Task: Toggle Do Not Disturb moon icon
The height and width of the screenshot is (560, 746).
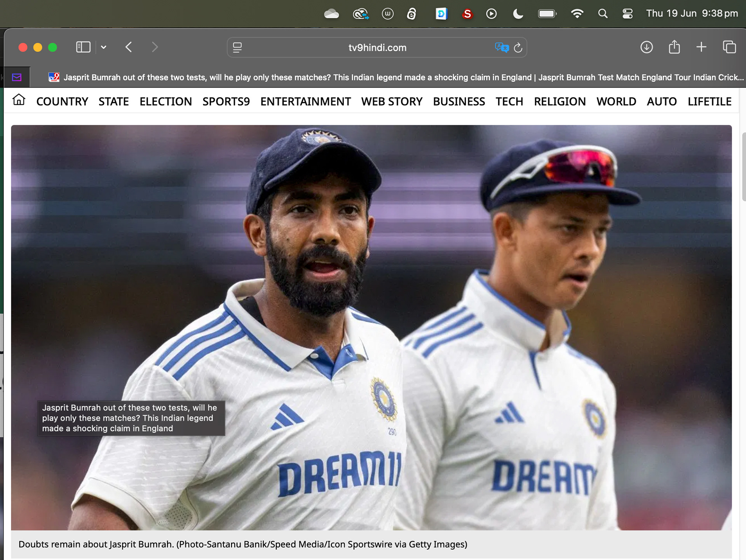Action: click(518, 14)
